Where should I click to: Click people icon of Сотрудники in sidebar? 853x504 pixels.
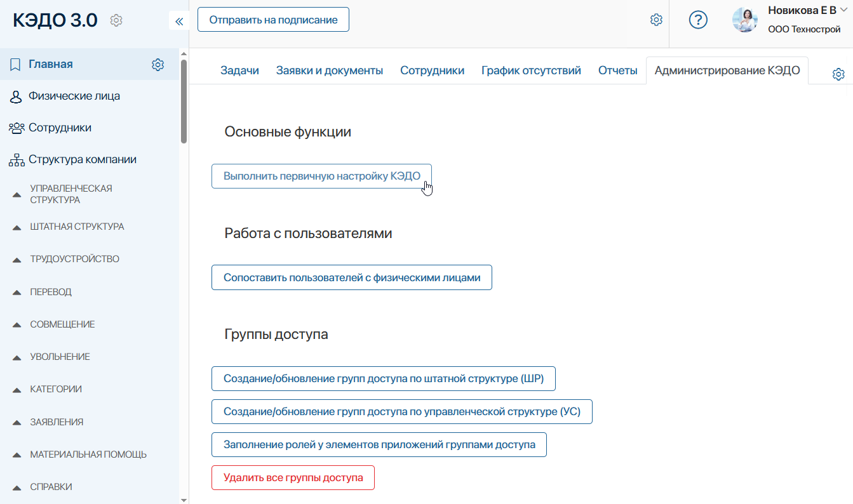[x=17, y=128]
